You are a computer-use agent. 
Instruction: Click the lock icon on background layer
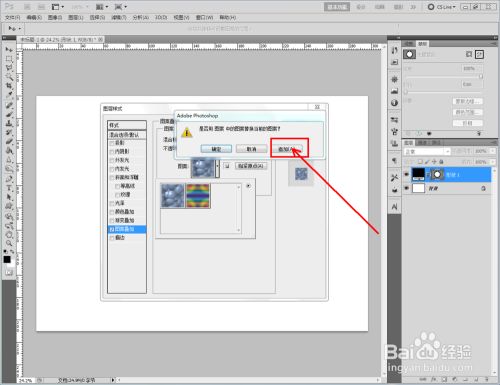[x=483, y=189]
